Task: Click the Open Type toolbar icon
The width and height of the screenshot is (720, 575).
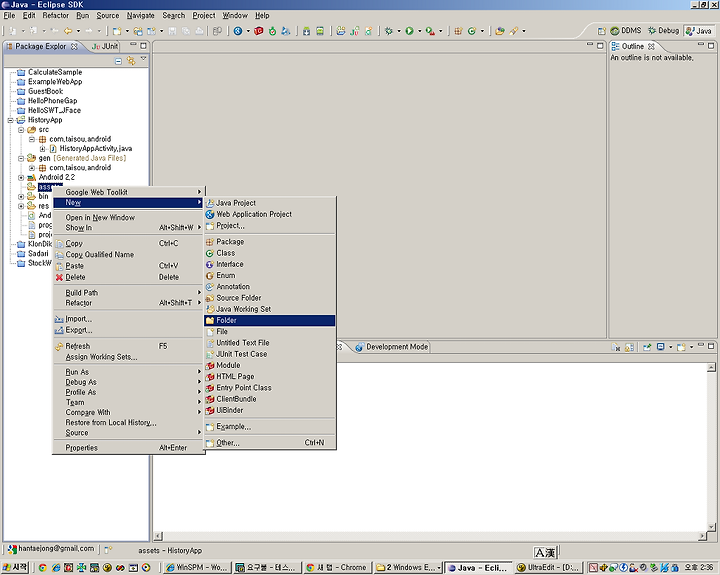Action: [x=500, y=31]
